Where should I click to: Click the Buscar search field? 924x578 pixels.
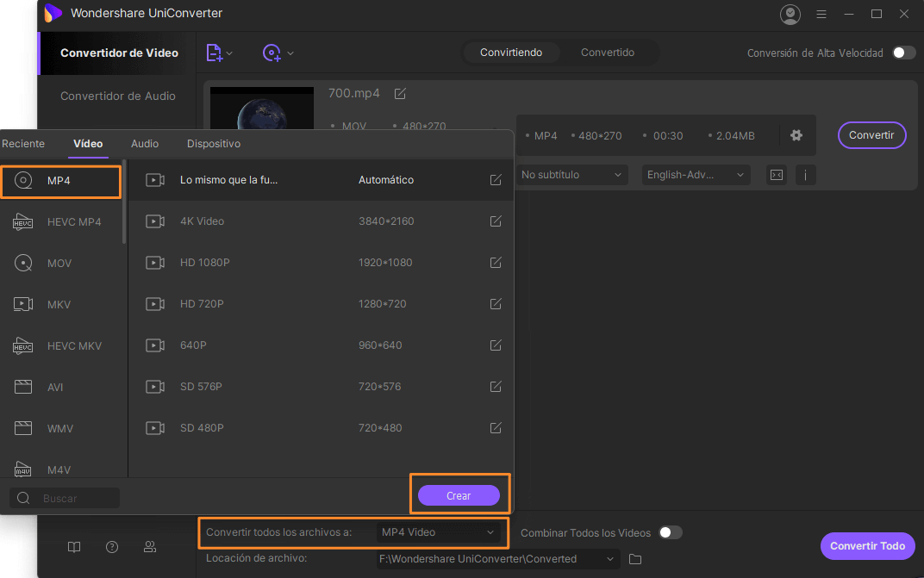(78, 498)
